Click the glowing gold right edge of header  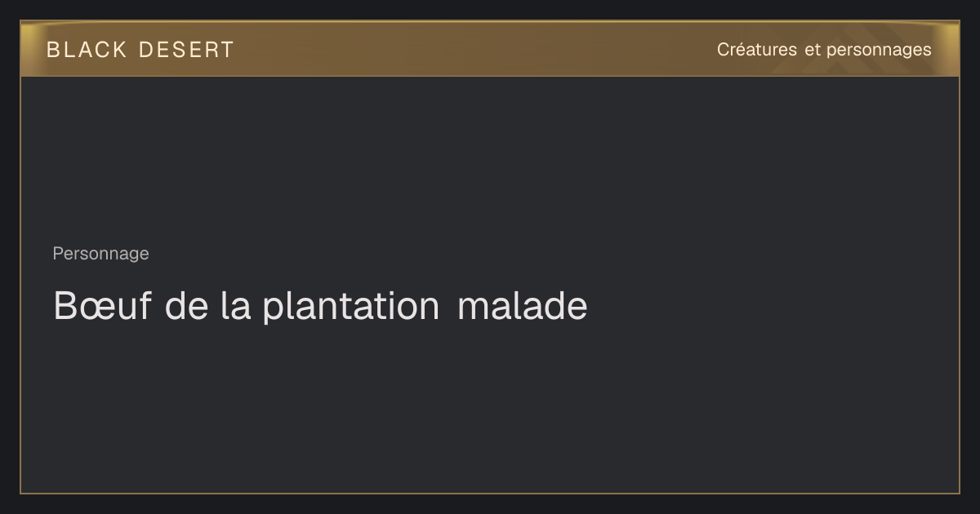[x=951, y=49]
